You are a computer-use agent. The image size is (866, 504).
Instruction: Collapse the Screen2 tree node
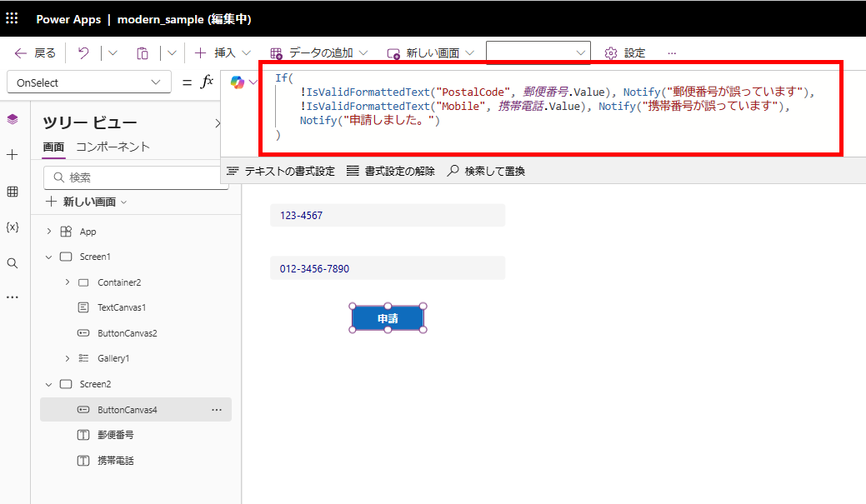coord(48,383)
